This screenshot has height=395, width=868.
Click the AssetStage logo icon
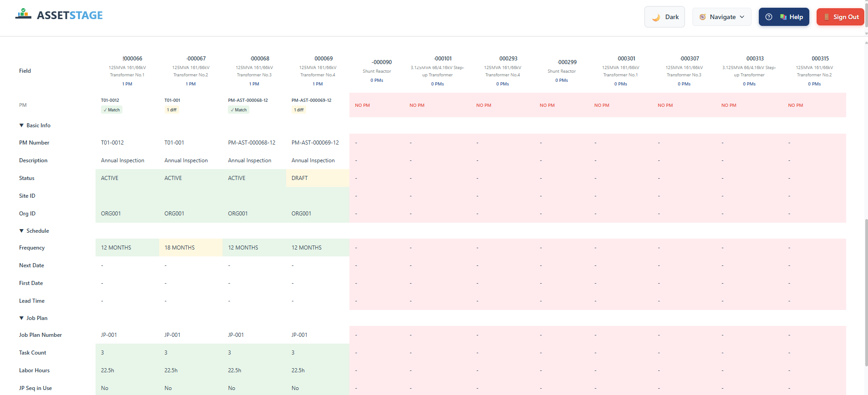click(23, 14)
